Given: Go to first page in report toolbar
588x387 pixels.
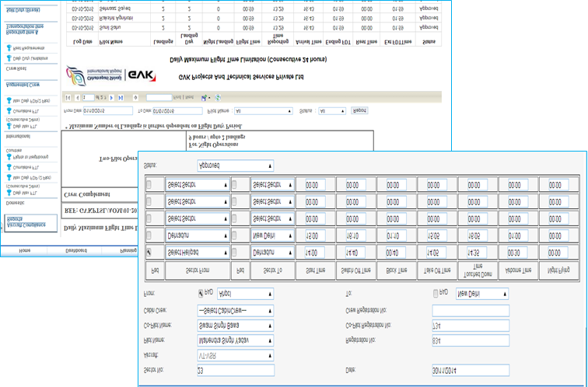Looking at the screenshot, I should (68, 97).
